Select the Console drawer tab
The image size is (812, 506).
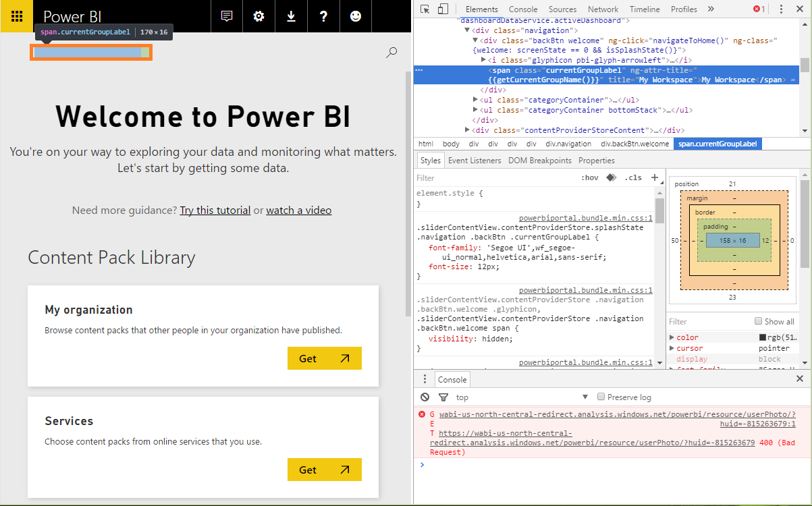(x=452, y=379)
